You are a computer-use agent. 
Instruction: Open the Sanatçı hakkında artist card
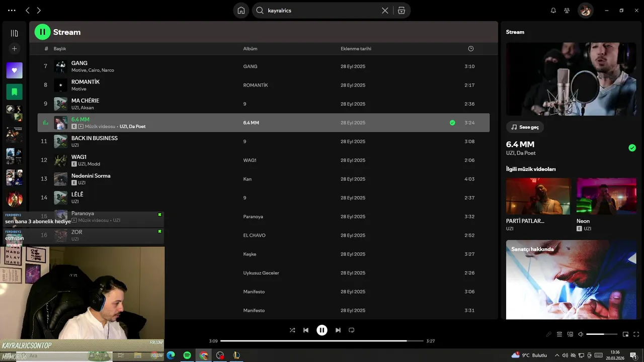[x=572, y=280]
